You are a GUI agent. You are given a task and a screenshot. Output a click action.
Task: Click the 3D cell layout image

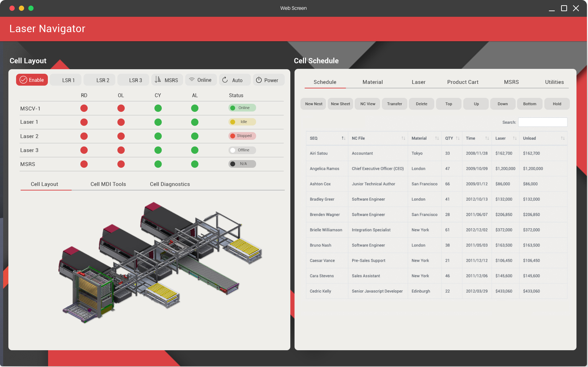[x=160, y=262]
